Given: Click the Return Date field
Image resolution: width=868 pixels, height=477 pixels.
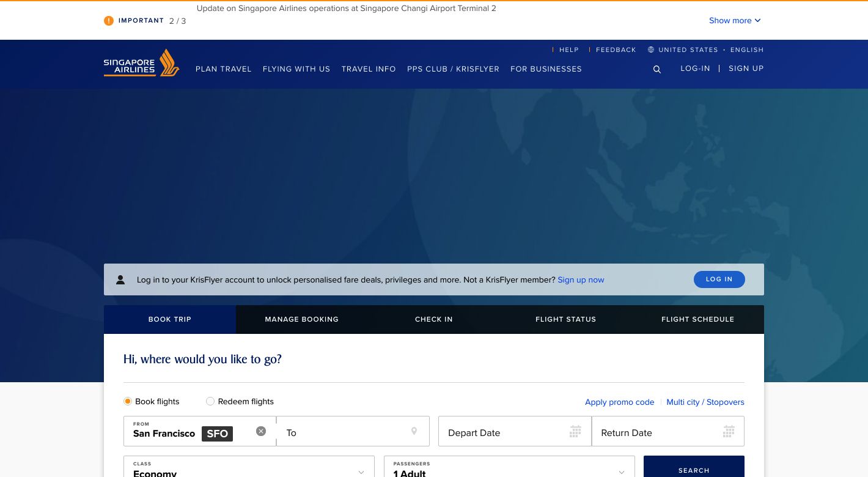Looking at the screenshot, I should (668, 431).
